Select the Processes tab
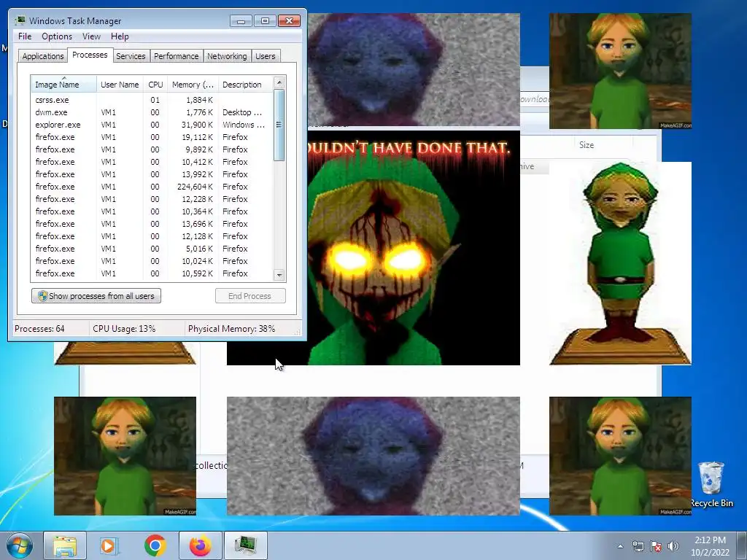Image resolution: width=747 pixels, height=560 pixels. pyautogui.click(x=90, y=55)
